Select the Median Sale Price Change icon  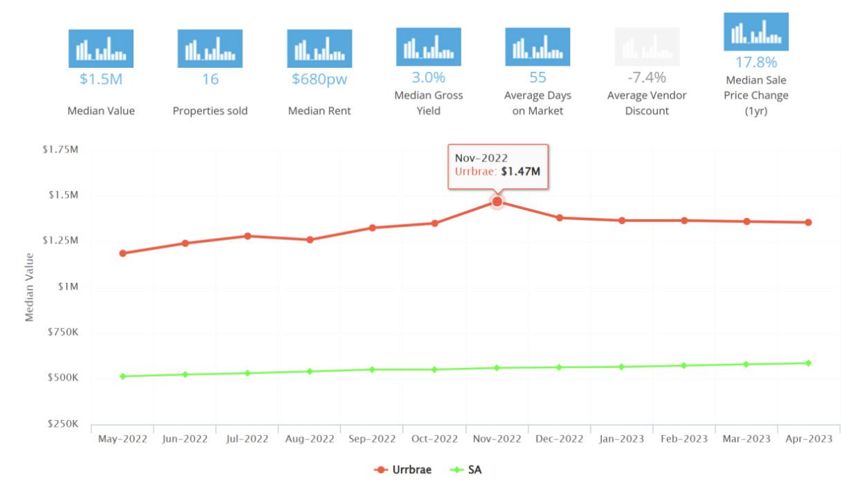pos(756,31)
